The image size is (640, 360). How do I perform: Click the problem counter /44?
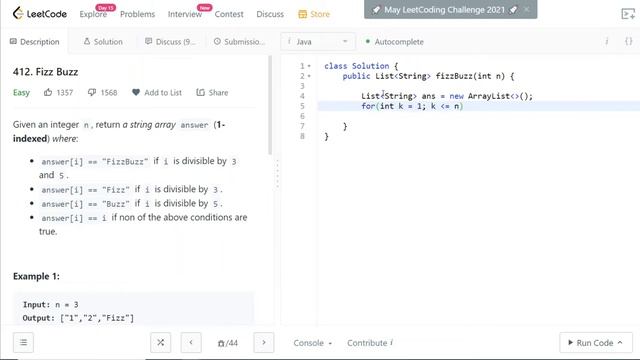228,343
